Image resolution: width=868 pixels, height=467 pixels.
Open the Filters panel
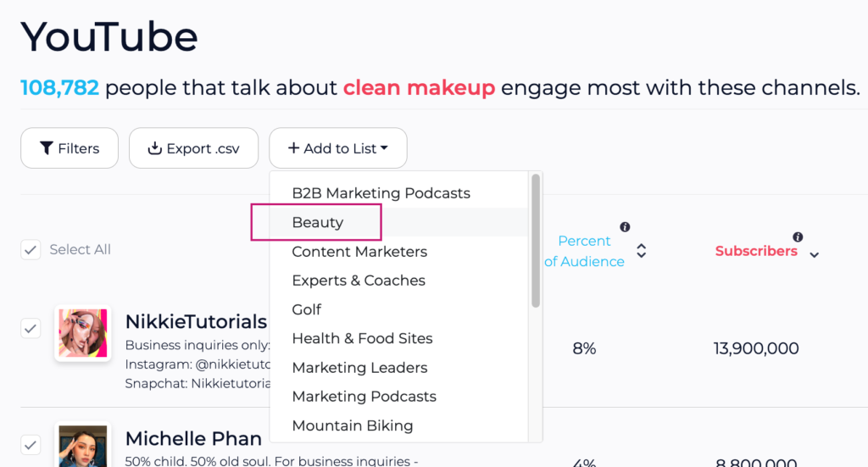tap(70, 148)
